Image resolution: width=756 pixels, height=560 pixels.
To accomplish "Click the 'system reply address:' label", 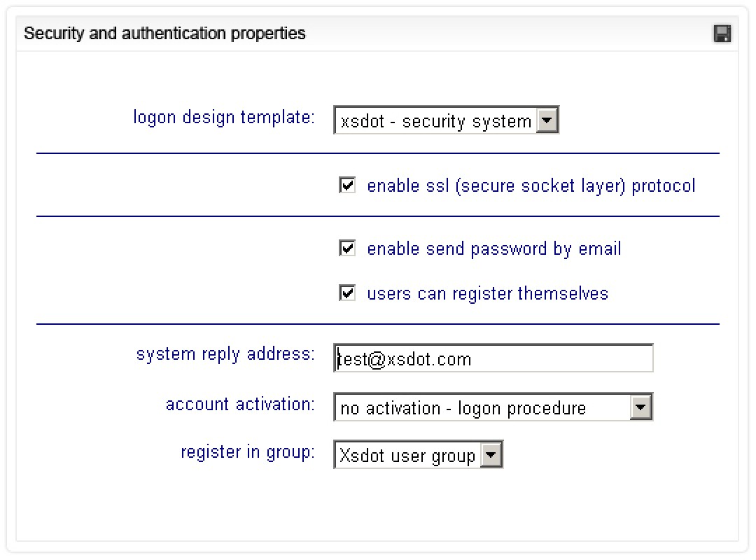I will pos(225,354).
